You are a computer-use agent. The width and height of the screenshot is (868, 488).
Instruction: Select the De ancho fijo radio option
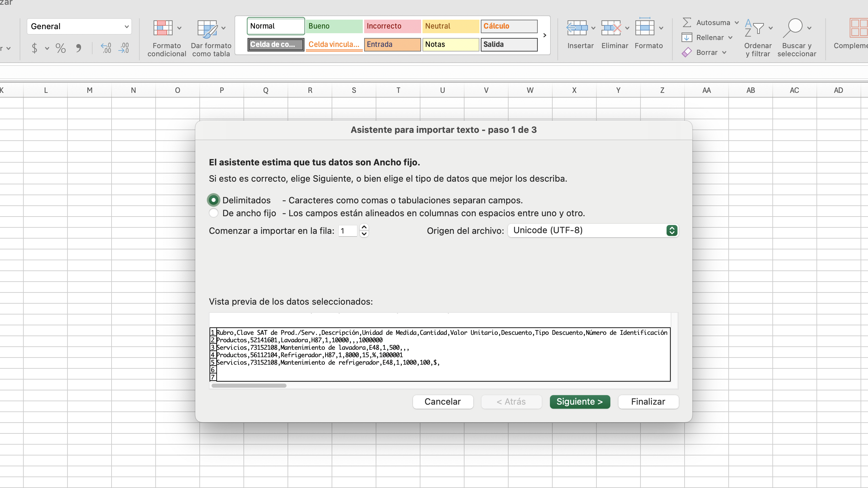click(214, 213)
